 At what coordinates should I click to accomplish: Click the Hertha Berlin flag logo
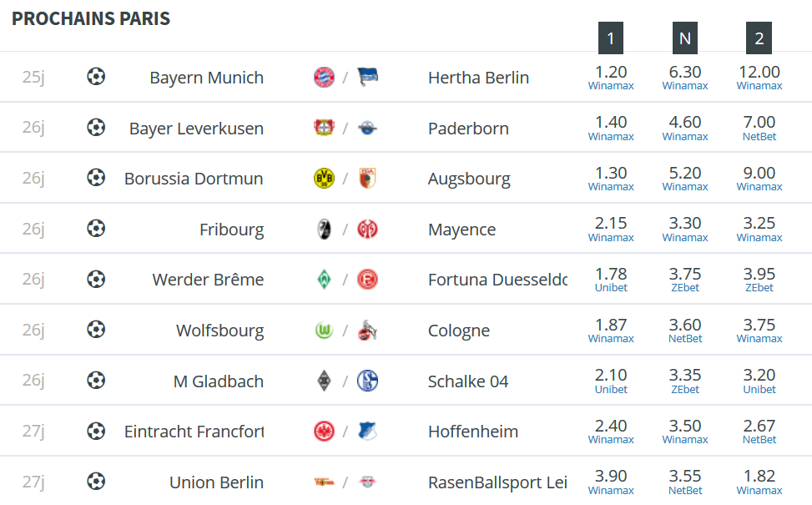pos(368,77)
